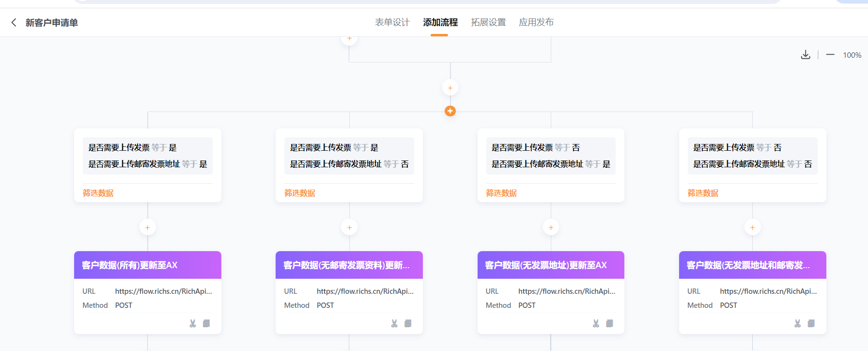Image resolution: width=868 pixels, height=351 pixels.
Task: Go back using the arrow beside 新客户申请单
Action: [x=14, y=22]
